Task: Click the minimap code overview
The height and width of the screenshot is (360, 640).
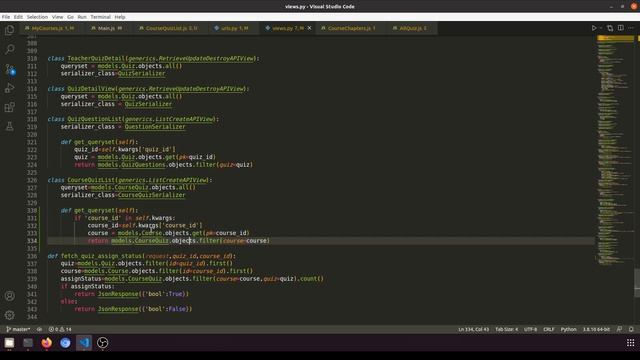Action: 616,151
